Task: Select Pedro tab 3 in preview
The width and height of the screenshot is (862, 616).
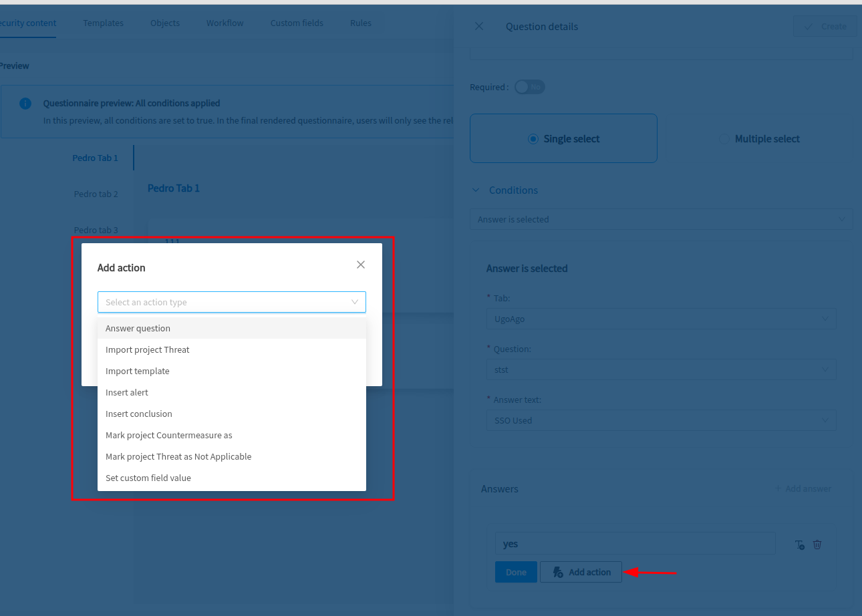Action: coord(96,230)
